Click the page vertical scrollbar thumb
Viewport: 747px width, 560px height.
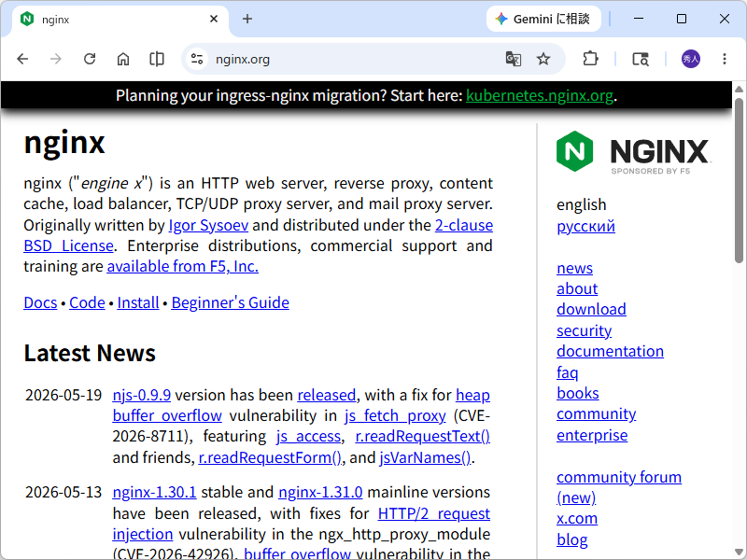(739, 180)
